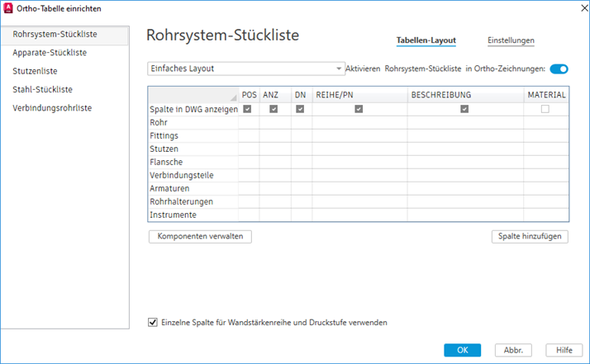This screenshot has width=590, height=364.
Task: Select Apparate-Stückliste in the left list
Action: [x=50, y=53]
